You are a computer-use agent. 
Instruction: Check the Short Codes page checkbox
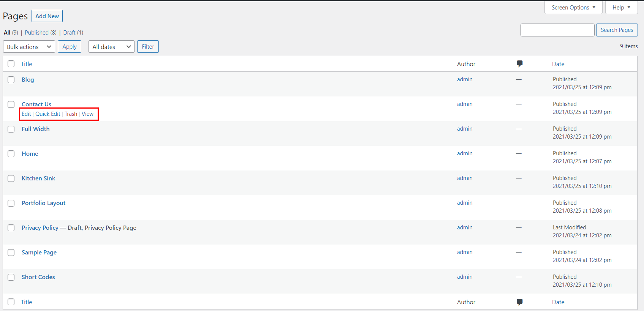(11, 277)
